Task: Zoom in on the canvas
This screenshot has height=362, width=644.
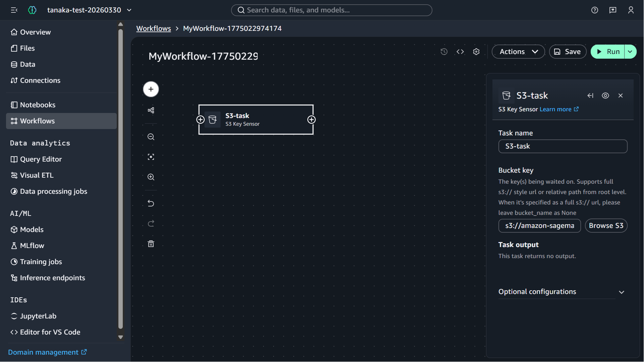Action: coord(151,177)
